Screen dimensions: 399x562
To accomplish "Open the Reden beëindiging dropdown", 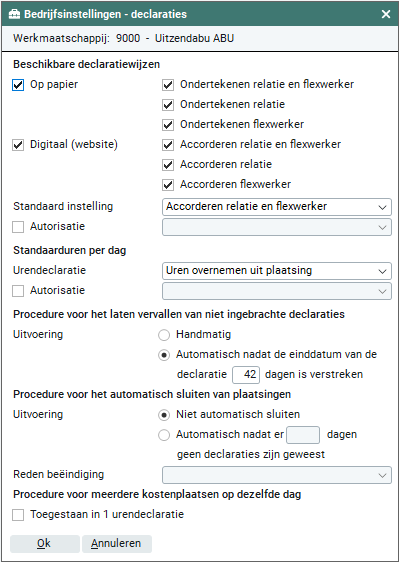I will tap(277, 475).
